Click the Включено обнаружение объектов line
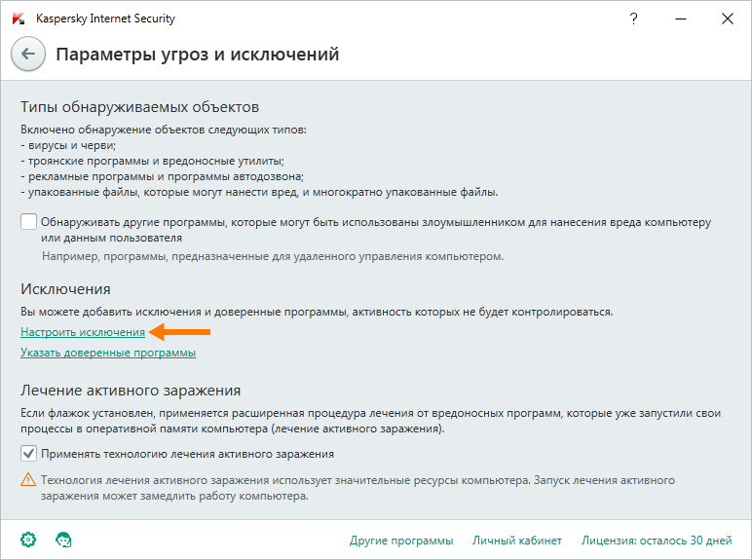 point(164,130)
